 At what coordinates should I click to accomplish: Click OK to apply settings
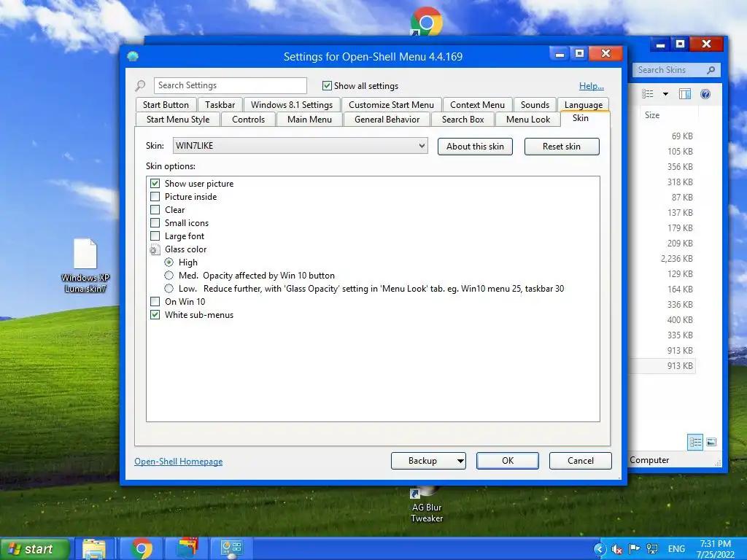click(508, 461)
